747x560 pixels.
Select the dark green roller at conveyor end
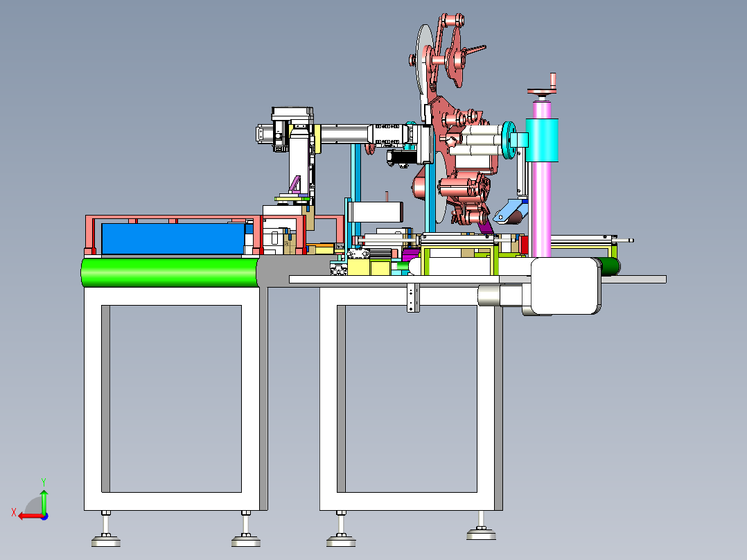pos(610,267)
